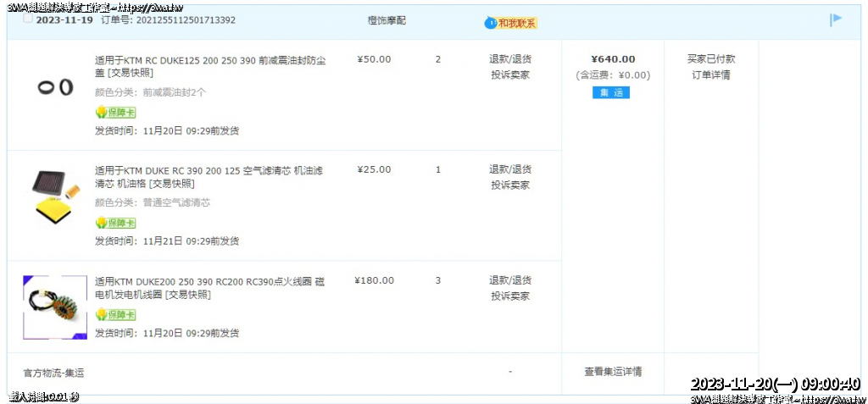
Task: Click 退款/退货 for the ¥180.00 ignition coil
Action: [510, 280]
